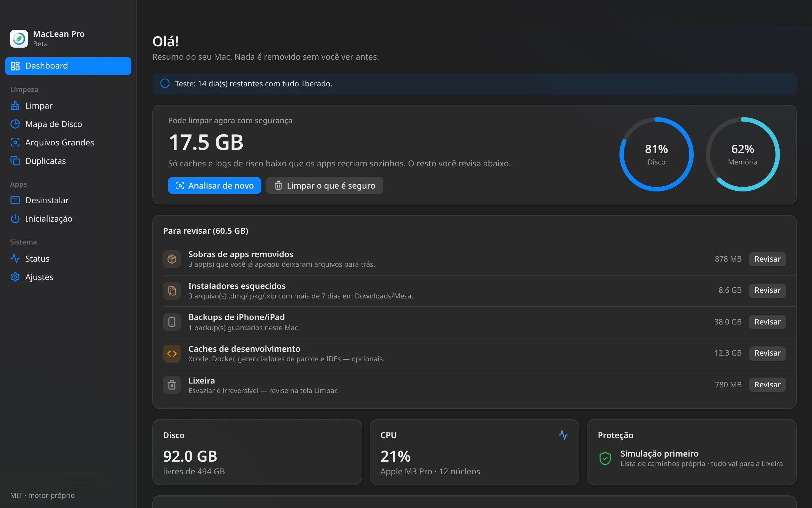Click the Inicialização power icon
Viewport: 812px width, 508px height.
pyautogui.click(x=15, y=219)
